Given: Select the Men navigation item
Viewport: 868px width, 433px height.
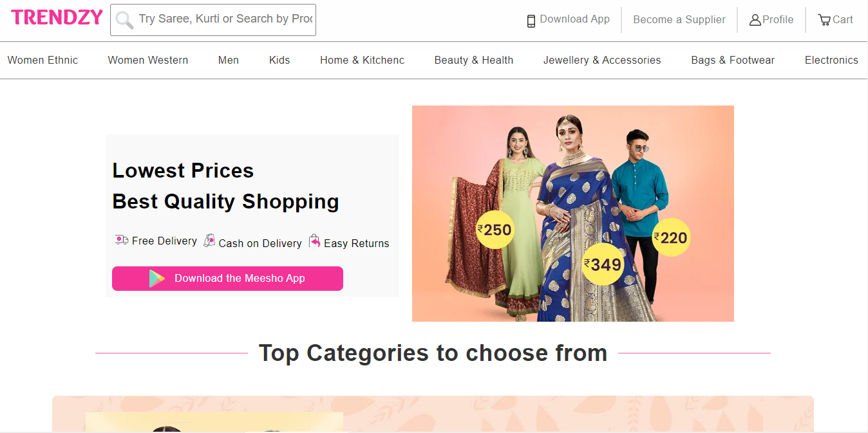Looking at the screenshot, I should 229,60.
